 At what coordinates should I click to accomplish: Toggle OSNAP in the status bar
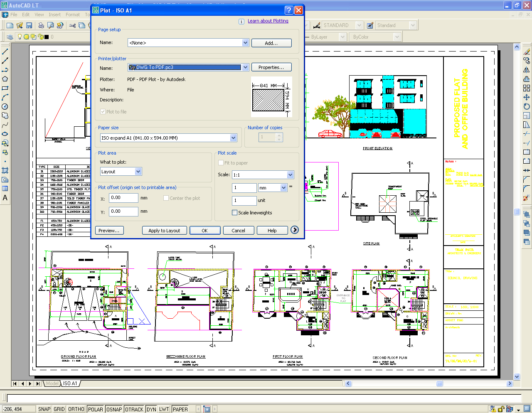tap(114, 409)
